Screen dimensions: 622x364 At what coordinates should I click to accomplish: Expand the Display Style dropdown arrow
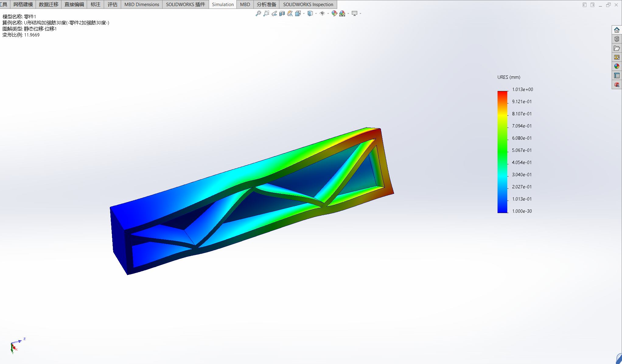(316, 13)
